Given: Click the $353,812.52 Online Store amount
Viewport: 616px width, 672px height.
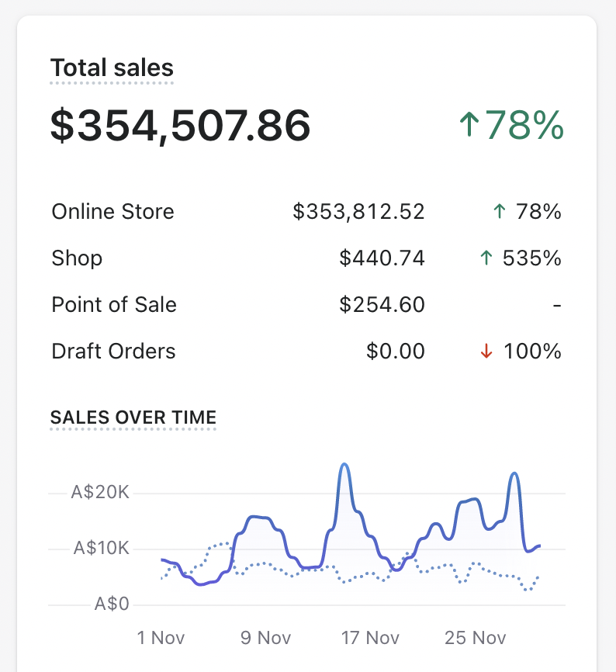Looking at the screenshot, I should (x=358, y=212).
